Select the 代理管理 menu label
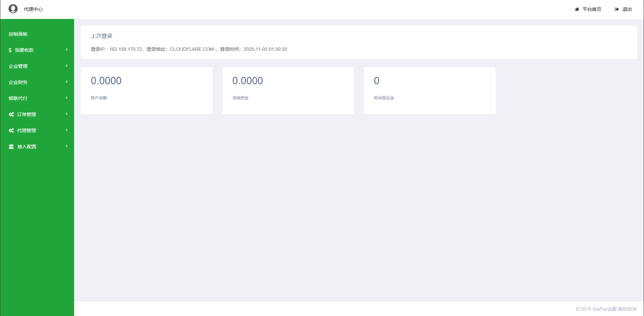The width and height of the screenshot is (644, 316). coord(26,131)
